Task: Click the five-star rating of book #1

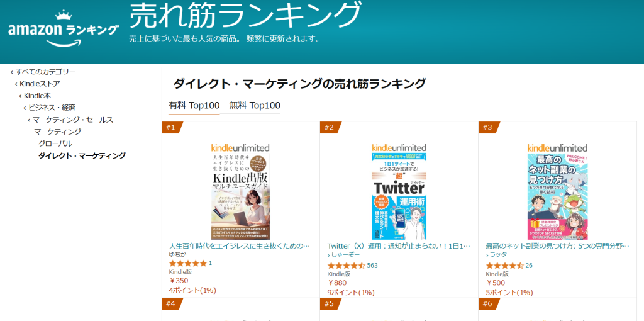Action: click(x=187, y=263)
